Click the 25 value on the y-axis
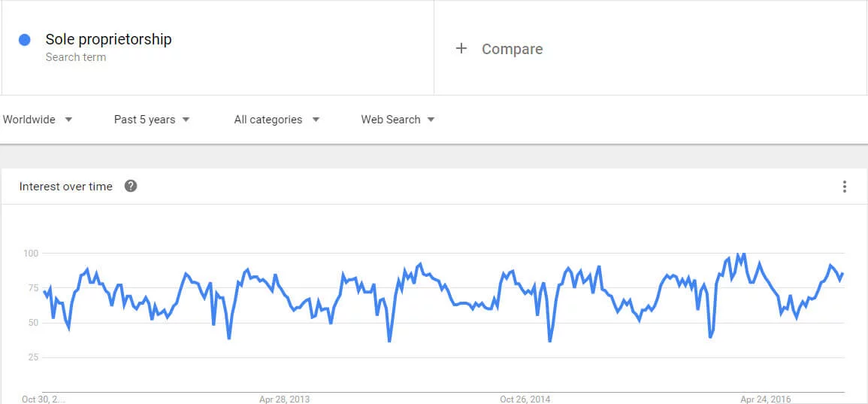The image size is (868, 404). click(32, 357)
